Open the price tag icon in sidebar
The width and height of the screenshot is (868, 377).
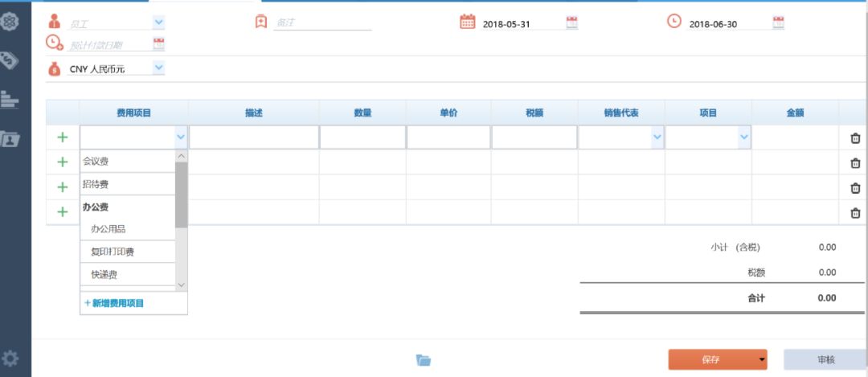11,60
